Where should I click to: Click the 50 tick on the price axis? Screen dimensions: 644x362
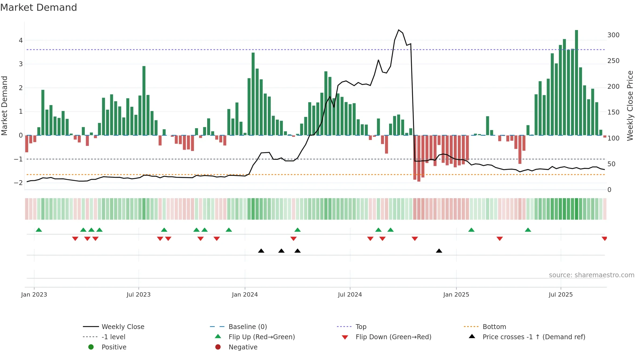[x=611, y=164]
